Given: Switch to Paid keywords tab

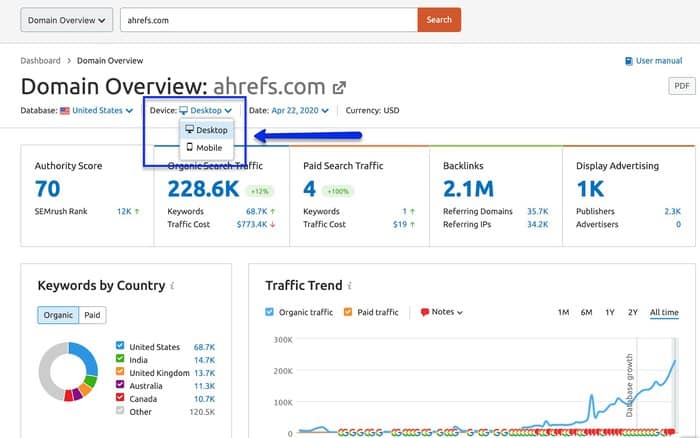Looking at the screenshot, I should (x=92, y=315).
